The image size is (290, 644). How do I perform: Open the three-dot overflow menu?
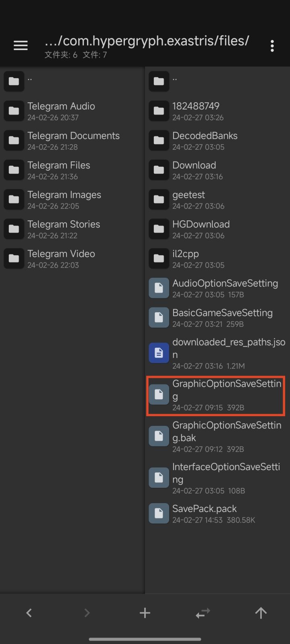[272, 46]
